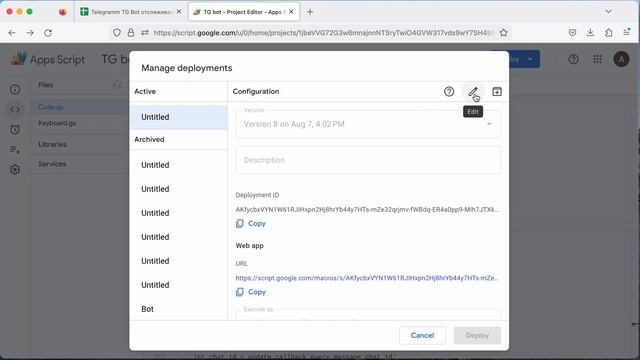The height and width of the screenshot is (360, 640).
Task: Open the Firefox application menu
Action: (627, 33)
